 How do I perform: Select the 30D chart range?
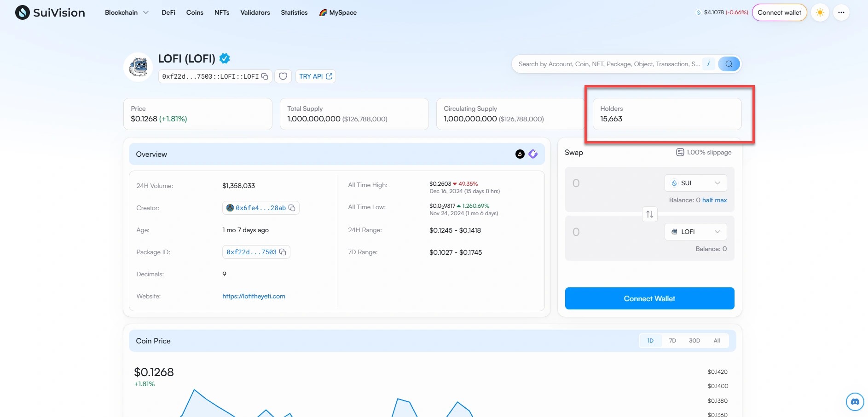click(x=694, y=340)
